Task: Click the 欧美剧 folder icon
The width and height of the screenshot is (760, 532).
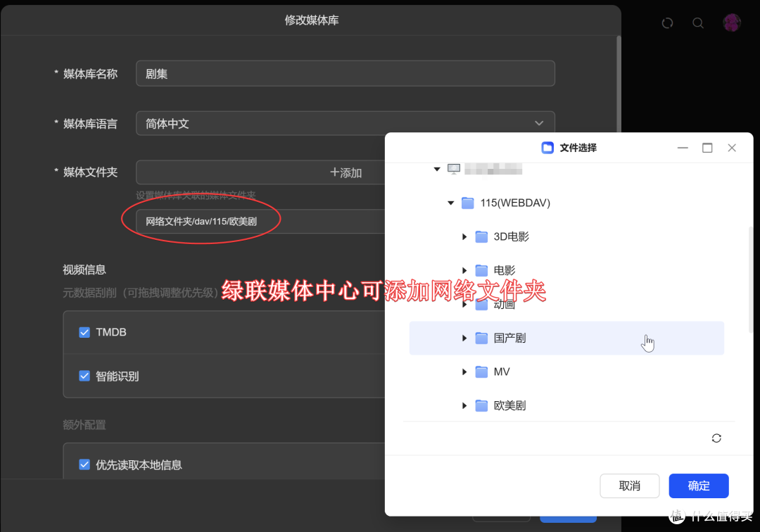Action: point(481,405)
